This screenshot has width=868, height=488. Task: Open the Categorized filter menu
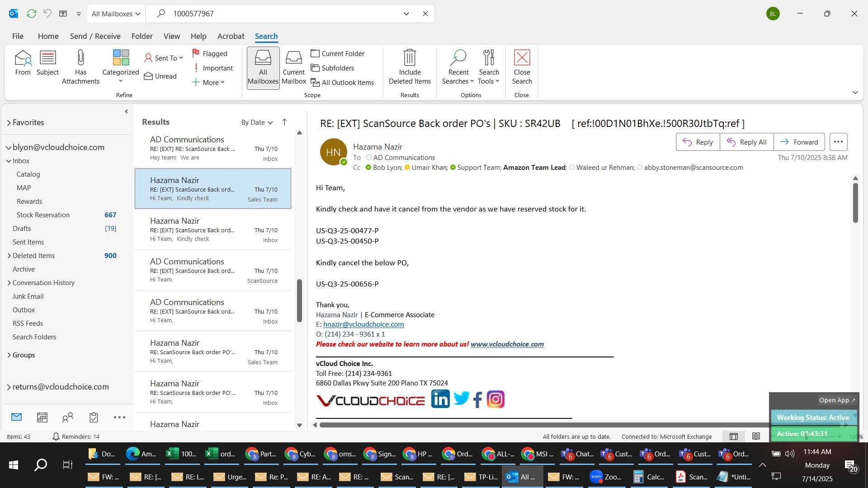121,67
